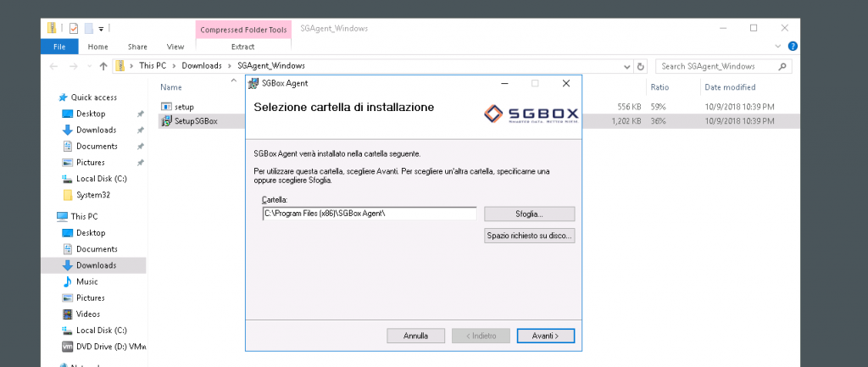Click the Explorer help question mark icon
Screen dimensions: 868x367
tap(793, 47)
